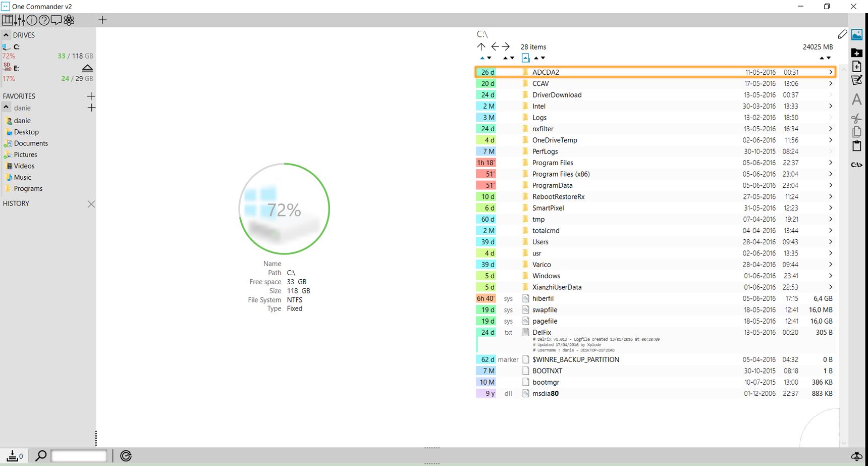Open command prompt C:\> icon
868x466 pixels.
click(x=857, y=165)
